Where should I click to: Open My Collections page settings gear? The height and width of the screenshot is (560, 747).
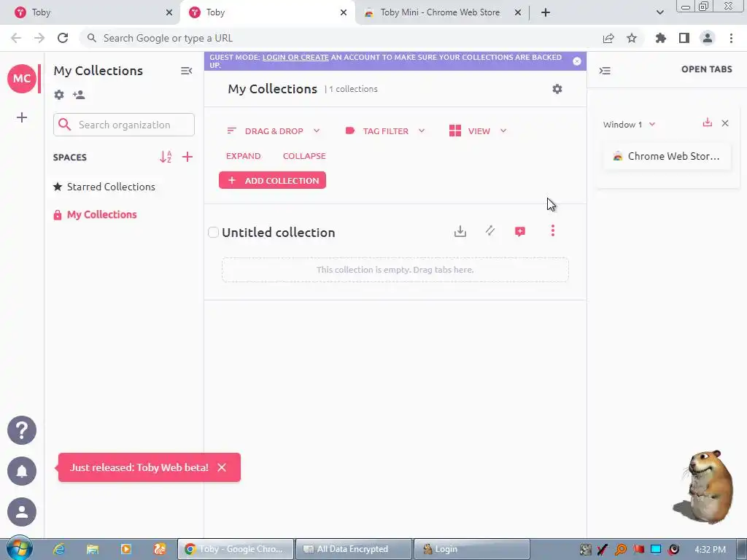tap(557, 89)
